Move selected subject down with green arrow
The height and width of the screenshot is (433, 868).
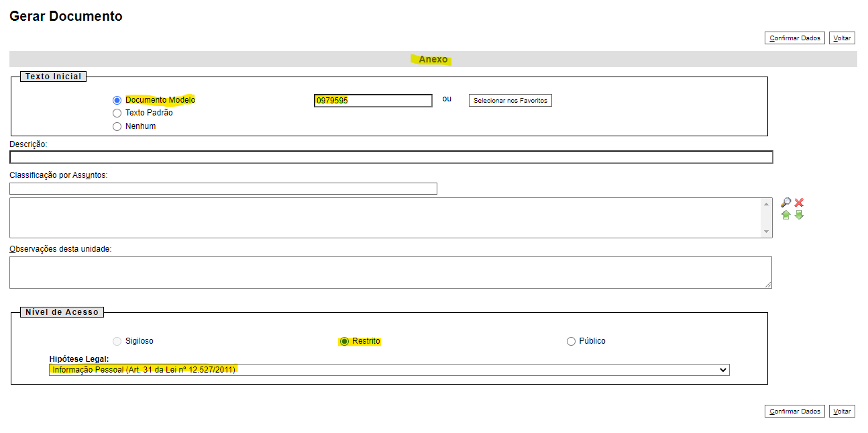coord(799,215)
